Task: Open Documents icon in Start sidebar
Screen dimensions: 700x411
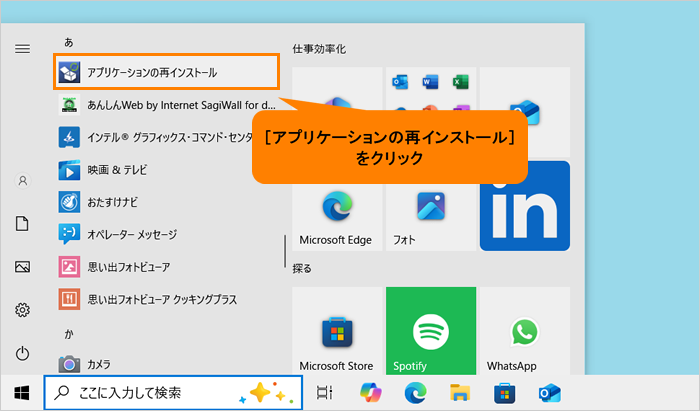Action: pos(22,224)
